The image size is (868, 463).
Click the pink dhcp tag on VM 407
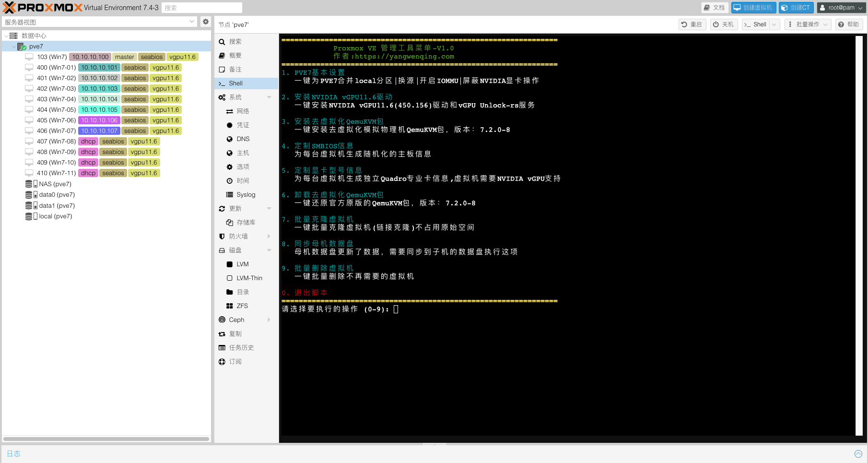pyautogui.click(x=88, y=142)
